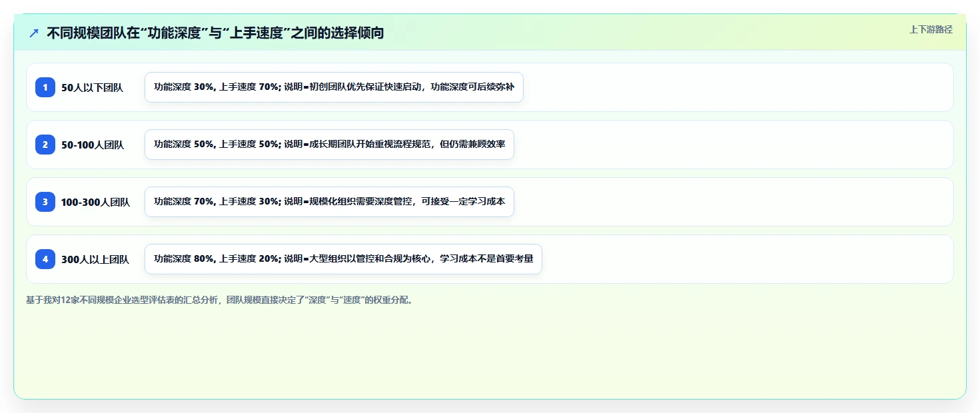This screenshot has height=413, width=980.
Task: Click the 功能深度 70% description box
Action: click(329, 202)
